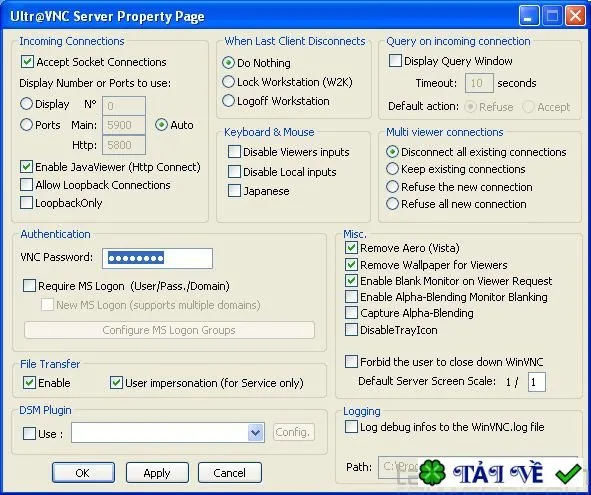This screenshot has height=495, width=591.
Task: Tick Disable Viewers inputs checkbox
Action: click(234, 152)
